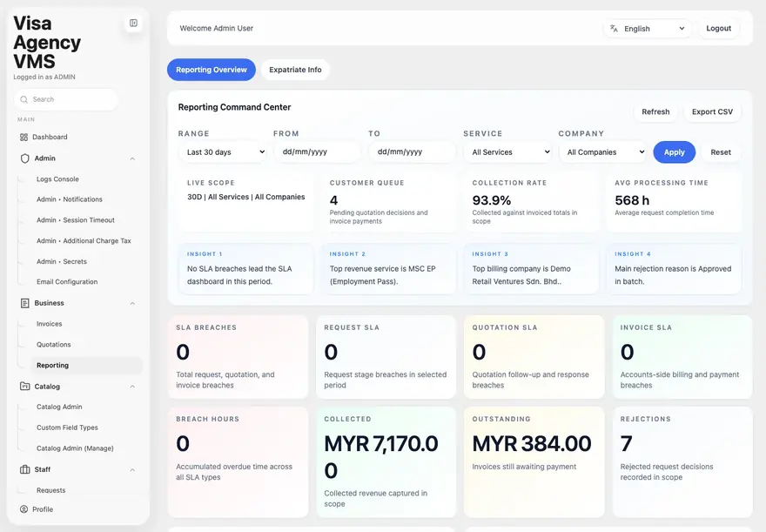The image size is (766, 532).
Task: Open the All Companies dropdown
Action: tap(603, 152)
